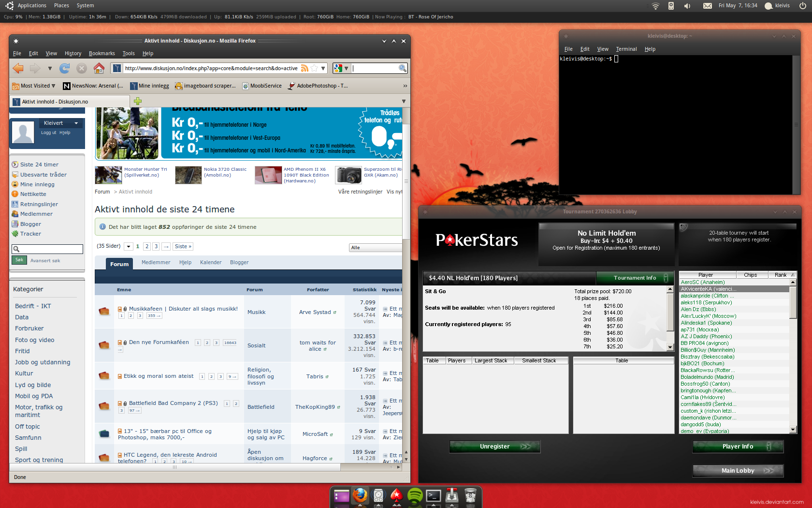Click prize list scrollbar up arrow
Screen dimensions: 812x508
(670, 289)
